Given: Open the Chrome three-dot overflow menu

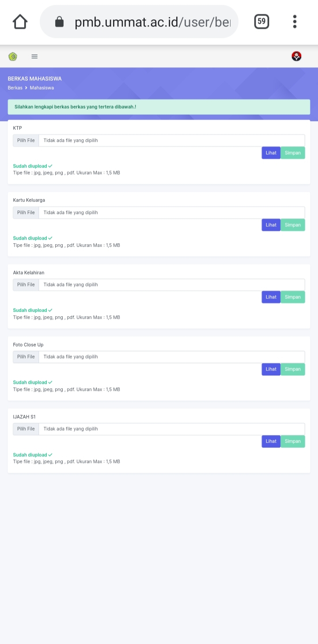Looking at the screenshot, I should click(295, 21).
